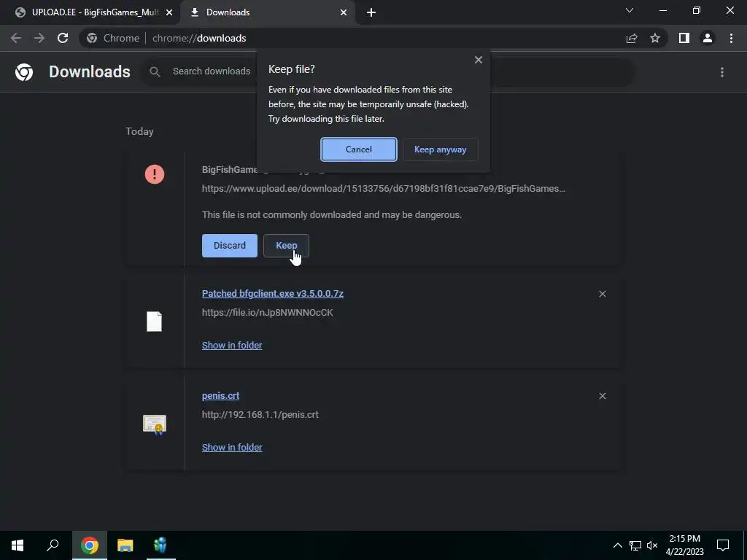This screenshot has width=747, height=560.
Task: Click the BigFishGames upload.ee URL text
Action: point(384,189)
